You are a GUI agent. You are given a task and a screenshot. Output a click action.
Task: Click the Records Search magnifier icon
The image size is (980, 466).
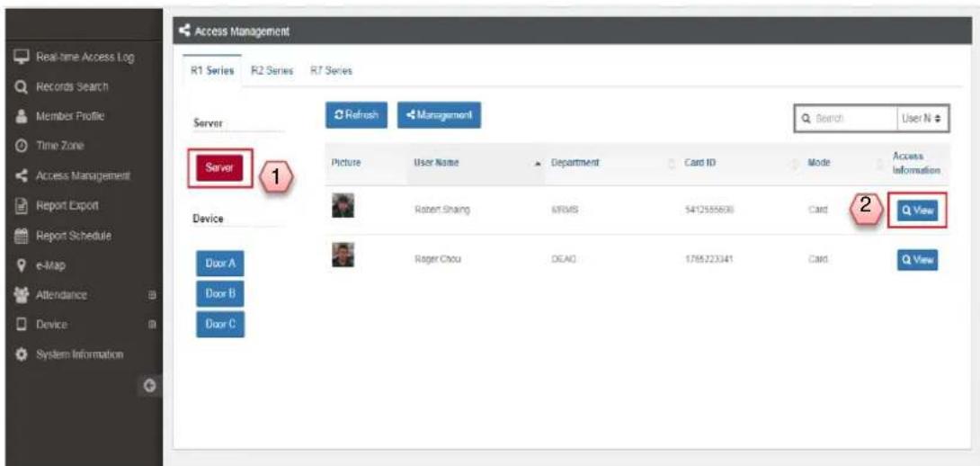[20, 86]
